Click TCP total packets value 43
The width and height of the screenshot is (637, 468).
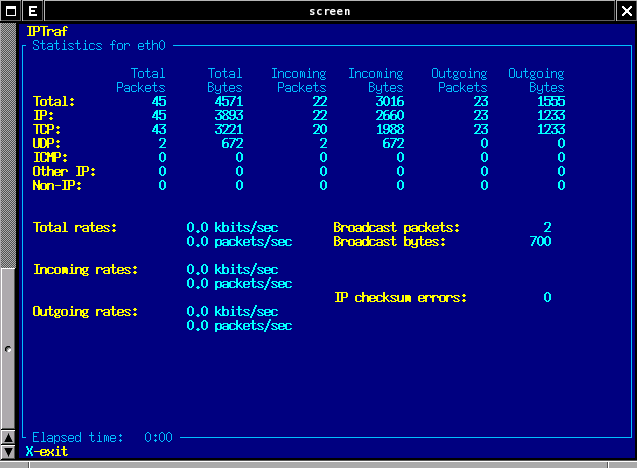pyautogui.click(x=159, y=129)
